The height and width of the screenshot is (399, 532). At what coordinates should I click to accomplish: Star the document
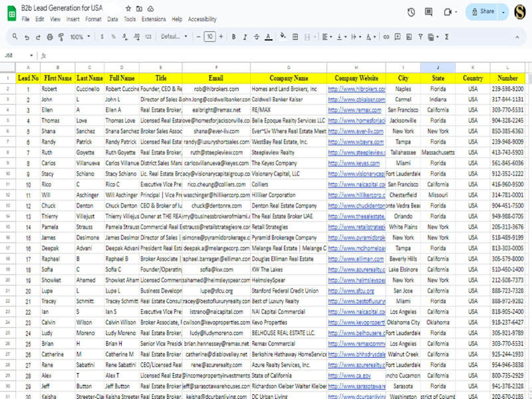point(128,9)
